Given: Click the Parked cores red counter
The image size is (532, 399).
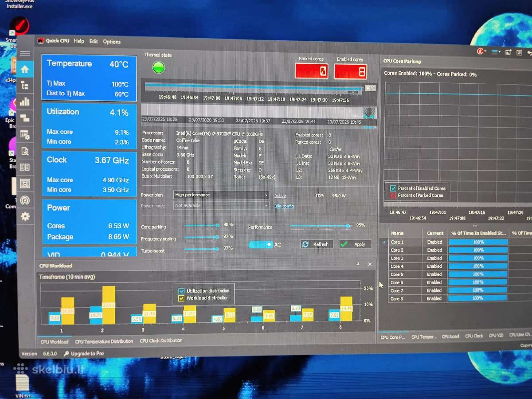Looking at the screenshot, I should (311, 71).
